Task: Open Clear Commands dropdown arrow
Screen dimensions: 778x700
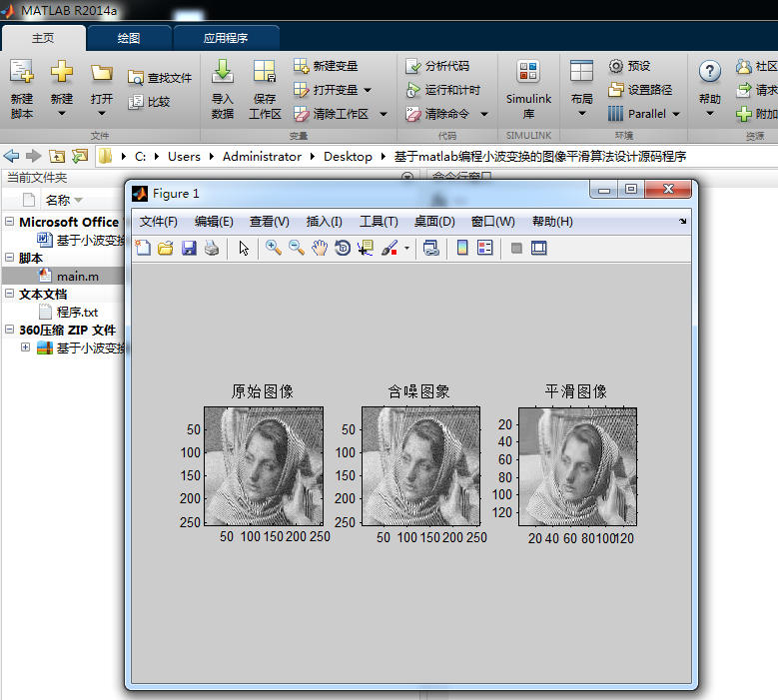Action: tap(484, 114)
